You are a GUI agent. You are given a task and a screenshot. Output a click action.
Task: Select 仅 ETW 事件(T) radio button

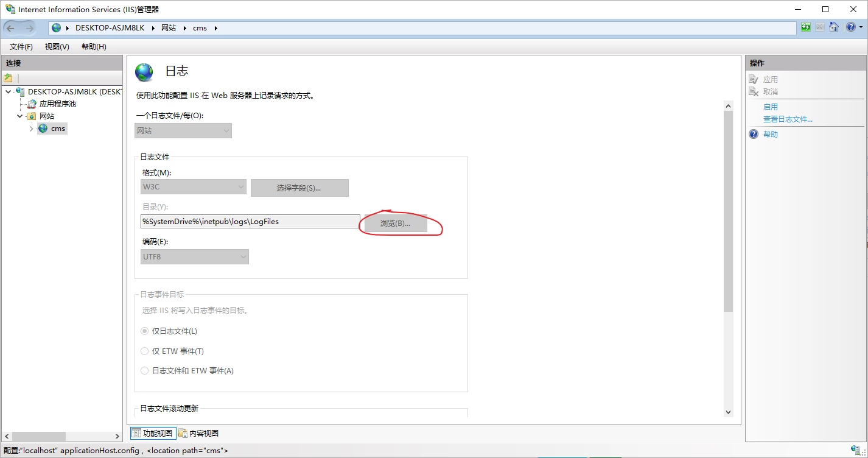[144, 351]
